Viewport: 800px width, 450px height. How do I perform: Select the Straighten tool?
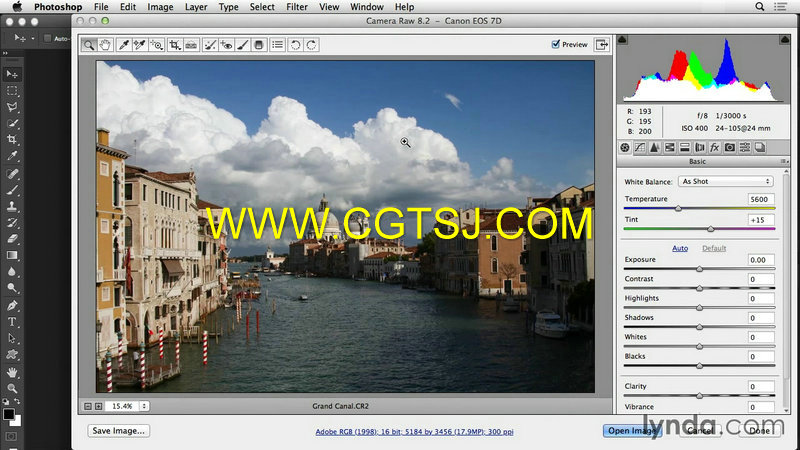[x=191, y=45]
